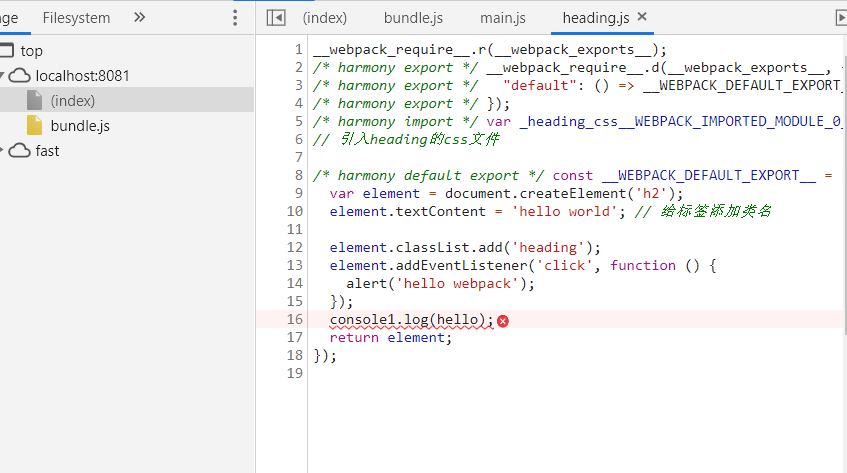Click the return element statement

pos(391,337)
